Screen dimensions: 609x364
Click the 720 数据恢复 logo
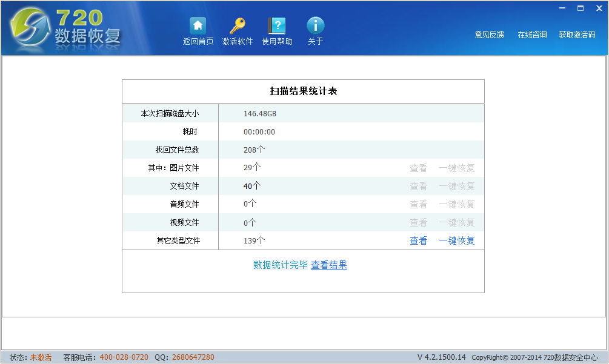pyautogui.click(x=65, y=29)
